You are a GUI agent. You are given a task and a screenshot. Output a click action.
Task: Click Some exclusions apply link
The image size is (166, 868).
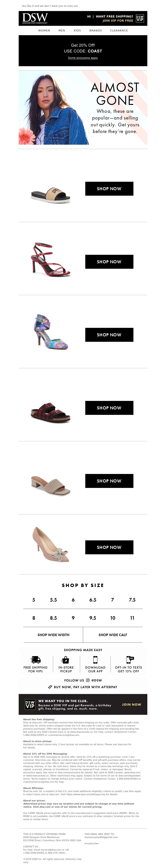[x=83, y=58]
